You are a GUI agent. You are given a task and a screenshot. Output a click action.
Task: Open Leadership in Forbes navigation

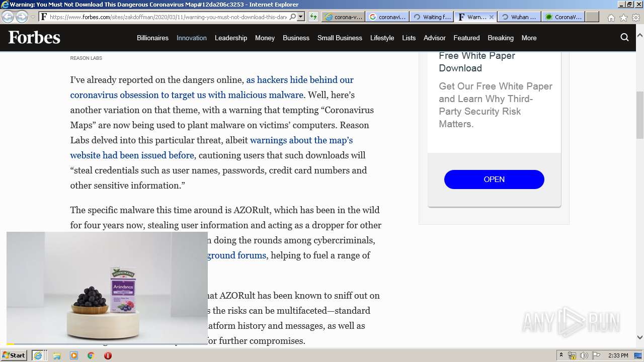coord(231,38)
